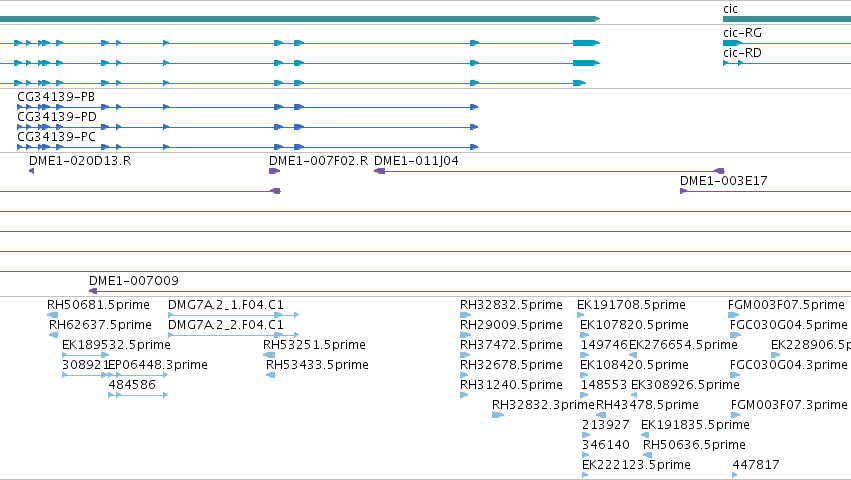Select the cic-RD transcript label

742,53
